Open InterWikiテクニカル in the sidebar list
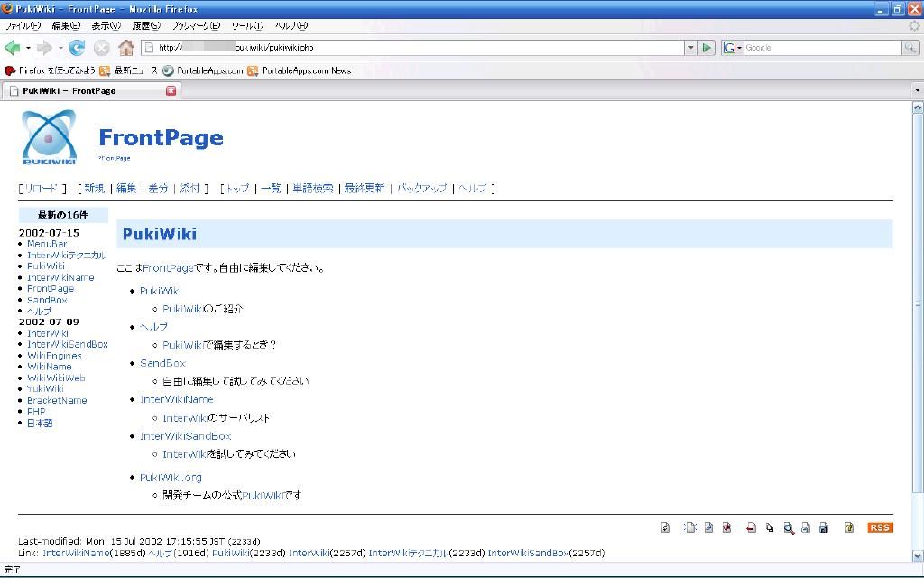 [x=67, y=255]
